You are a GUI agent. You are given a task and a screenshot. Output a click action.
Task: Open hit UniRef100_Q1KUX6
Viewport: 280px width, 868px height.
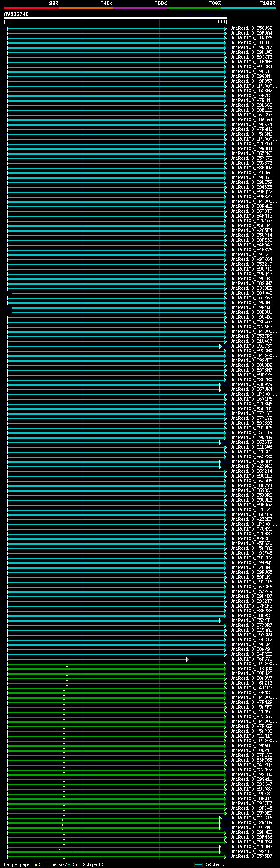click(251, 38)
